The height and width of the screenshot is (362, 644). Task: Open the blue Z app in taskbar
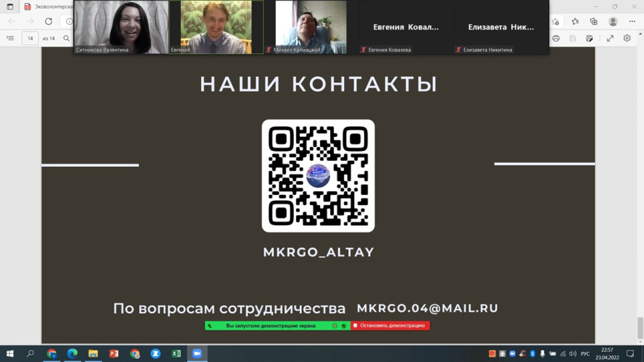click(x=155, y=353)
